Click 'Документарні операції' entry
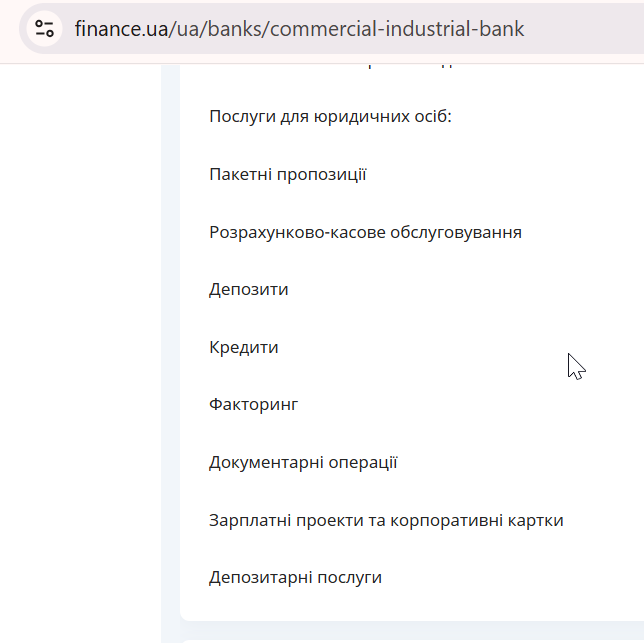 click(303, 463)
